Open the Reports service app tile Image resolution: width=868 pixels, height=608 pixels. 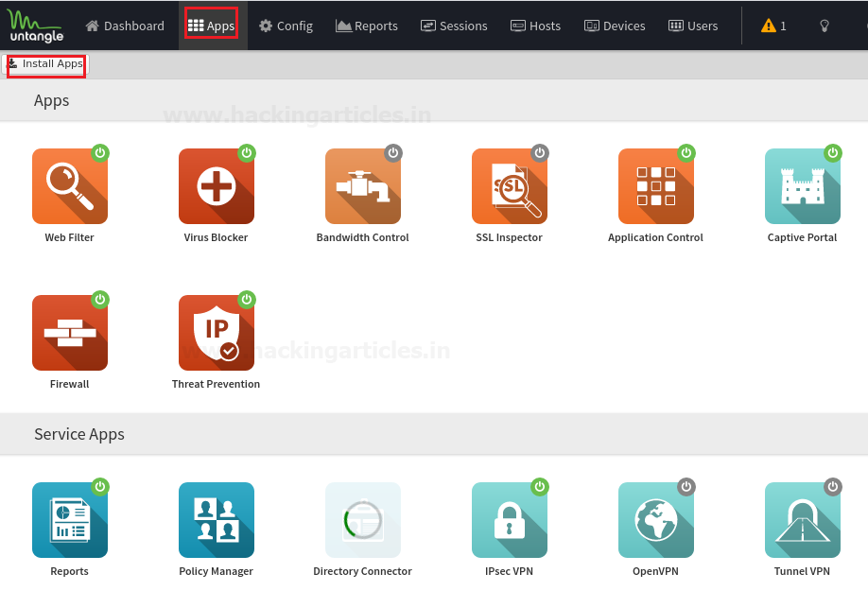click(70, 520)
